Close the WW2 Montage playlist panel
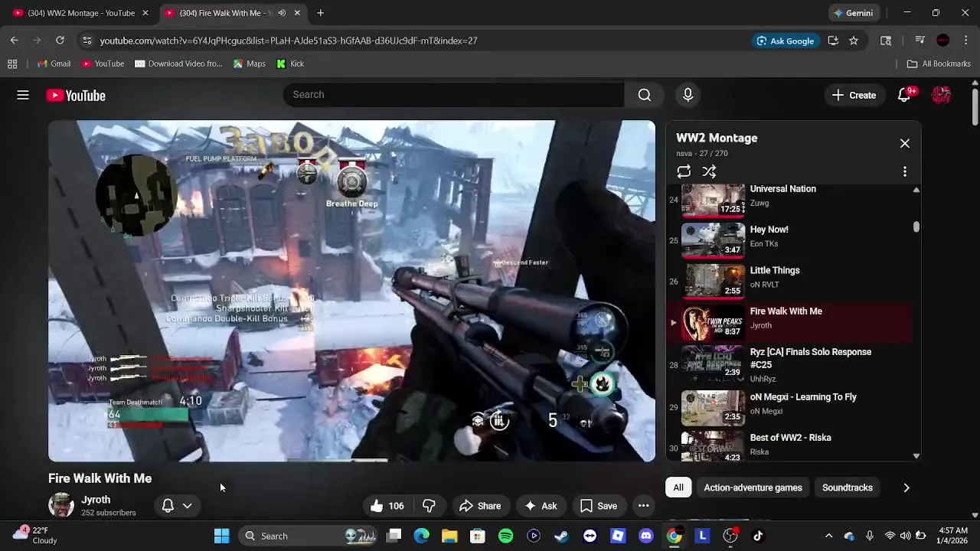The width and height of the screenshot is (980, 551). (905, 143)
